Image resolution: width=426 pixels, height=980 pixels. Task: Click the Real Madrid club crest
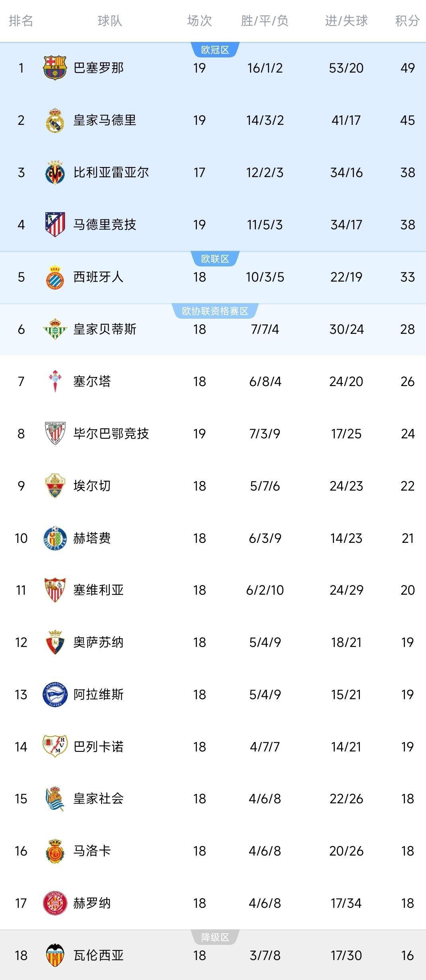point(54,120)
